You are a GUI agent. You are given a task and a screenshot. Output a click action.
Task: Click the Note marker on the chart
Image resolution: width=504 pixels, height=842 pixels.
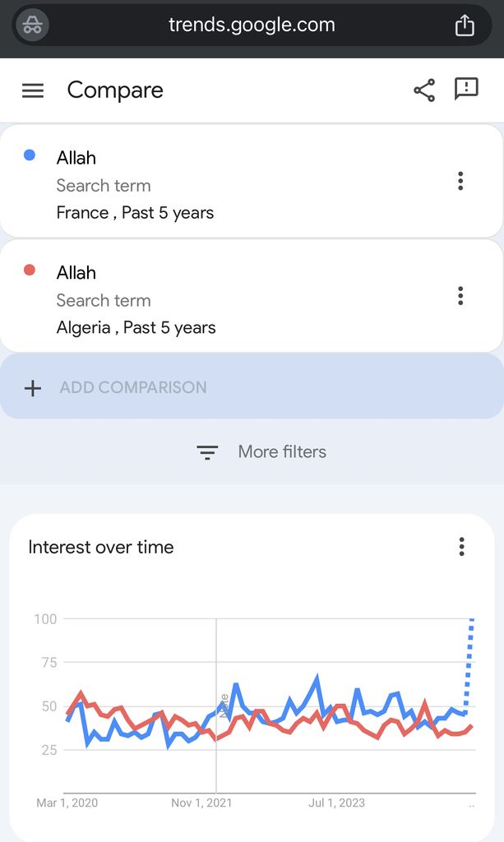pos(223,706)
